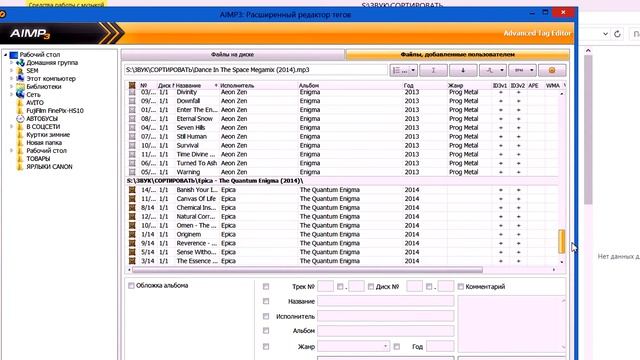Tick the checkbox beside Исполнитель field

[266, 316]
